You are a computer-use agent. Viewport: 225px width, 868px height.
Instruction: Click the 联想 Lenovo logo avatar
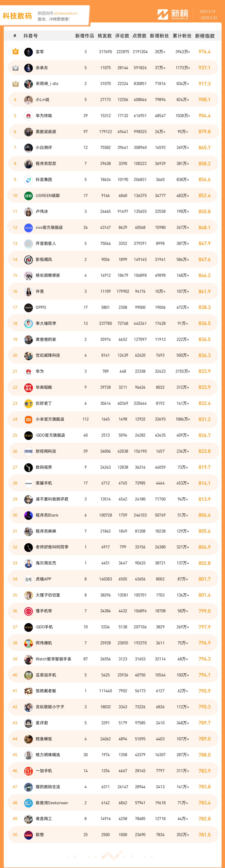tap(29, 835)
